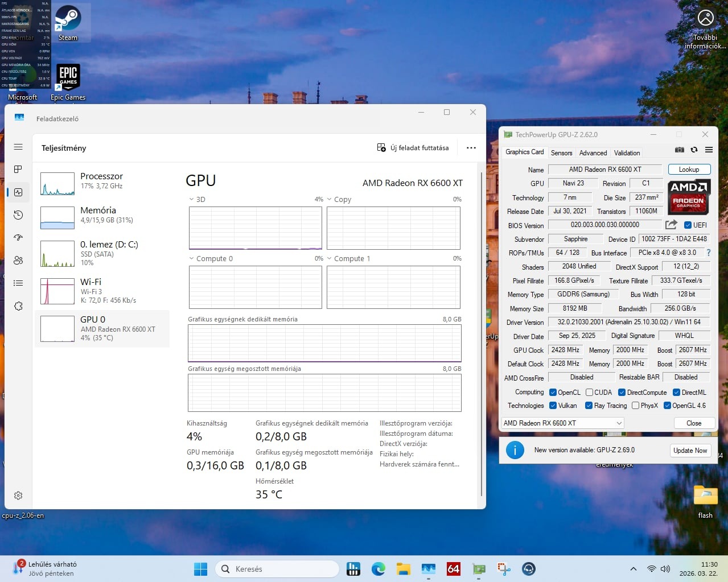Open File Explorer from taskbar
This screenshot has width=728, height=582.
[404, 569]
